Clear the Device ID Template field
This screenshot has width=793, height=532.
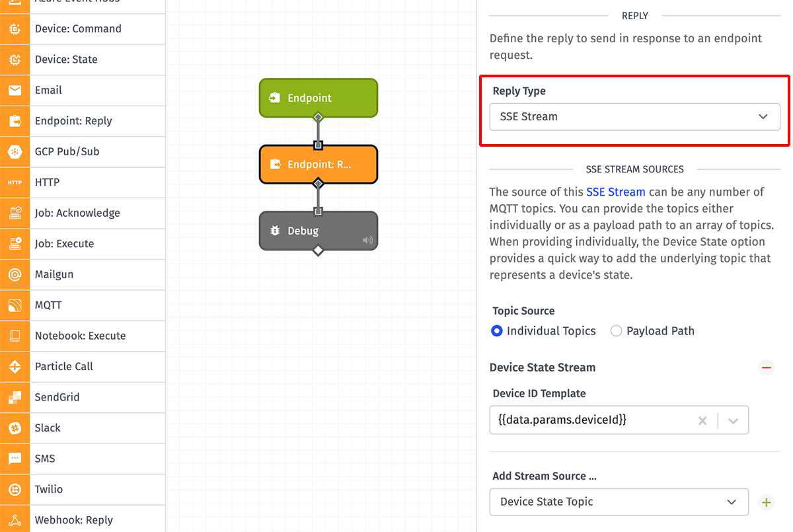[702, 420]
